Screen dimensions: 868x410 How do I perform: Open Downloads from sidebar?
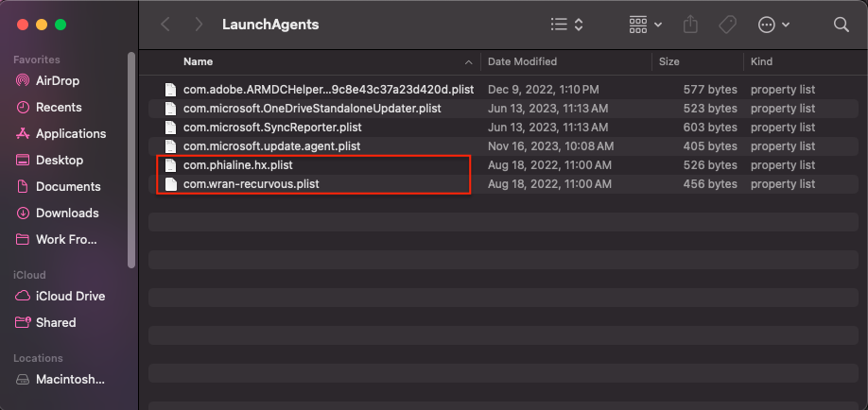coord(66,213)
